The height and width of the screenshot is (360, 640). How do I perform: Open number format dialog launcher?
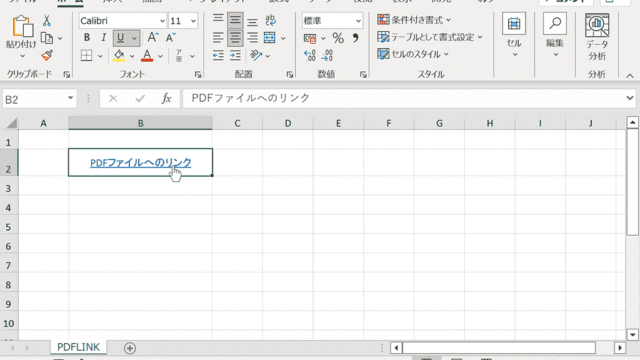point(363,75)
